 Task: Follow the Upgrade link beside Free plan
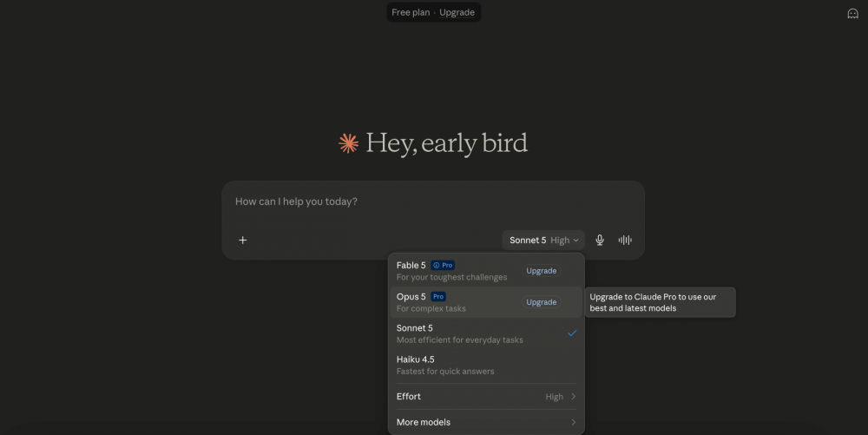[457, 12]
